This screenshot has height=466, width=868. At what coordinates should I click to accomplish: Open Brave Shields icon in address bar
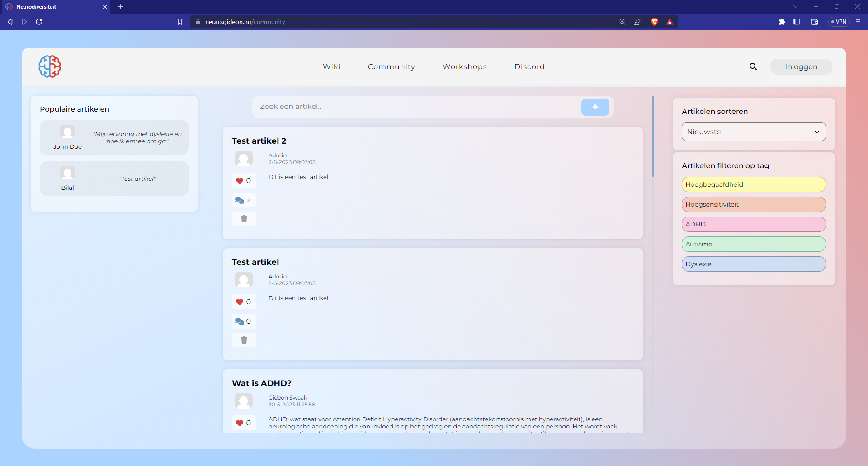(x=654, y=22)
